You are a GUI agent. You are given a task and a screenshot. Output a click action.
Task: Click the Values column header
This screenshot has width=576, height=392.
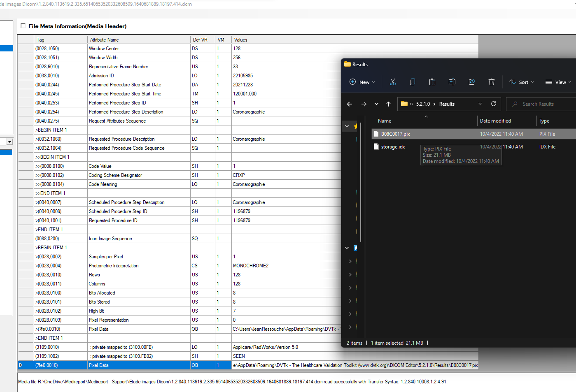(355, 39)
